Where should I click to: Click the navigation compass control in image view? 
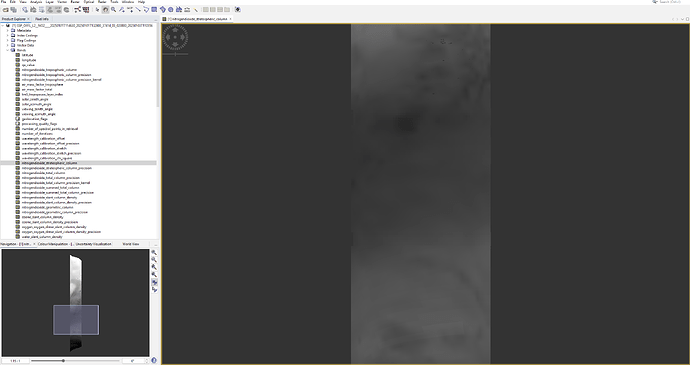(175, 37)
